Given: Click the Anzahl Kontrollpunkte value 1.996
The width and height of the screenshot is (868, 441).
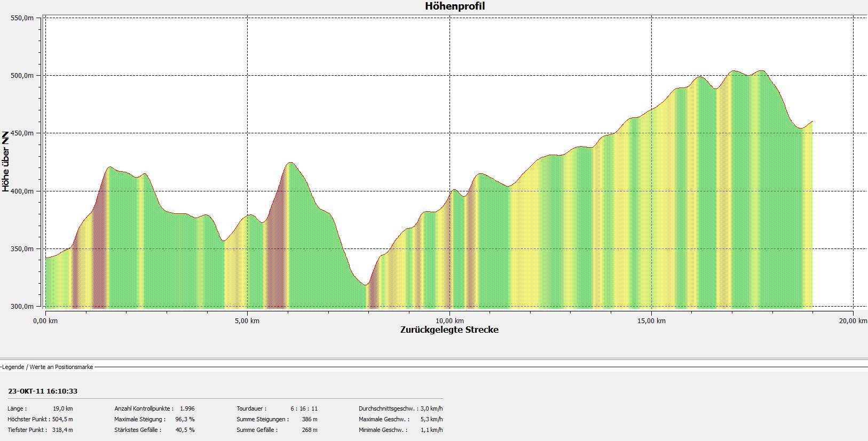Looking at the screenshot, I should click(x=187, y=408).
